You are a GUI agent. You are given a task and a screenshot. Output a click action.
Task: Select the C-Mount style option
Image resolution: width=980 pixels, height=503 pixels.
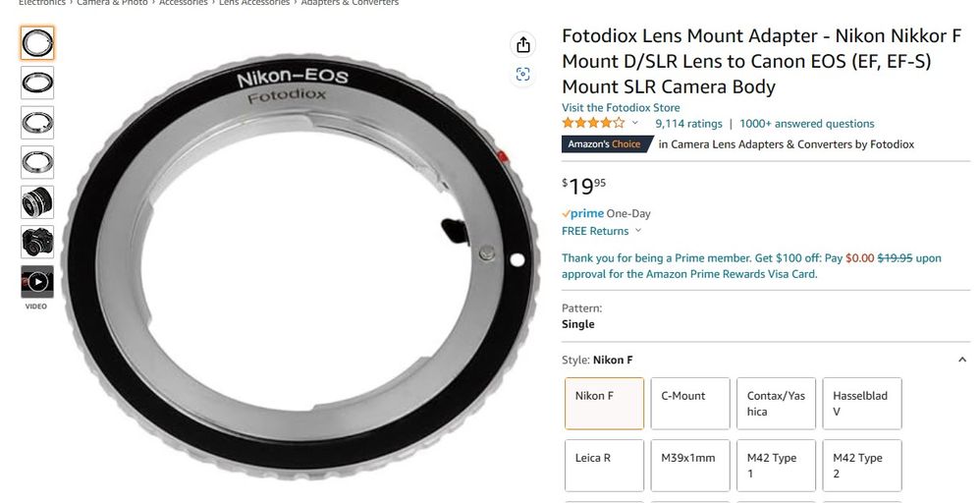(x=690, y=403)
